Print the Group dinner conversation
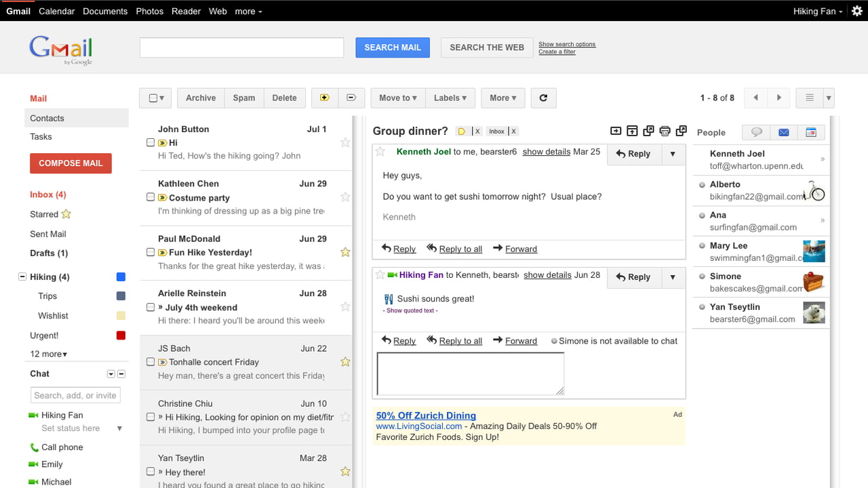Image resolution: width=868 pixels, height=488 pixels. click(x=665, y=131)
